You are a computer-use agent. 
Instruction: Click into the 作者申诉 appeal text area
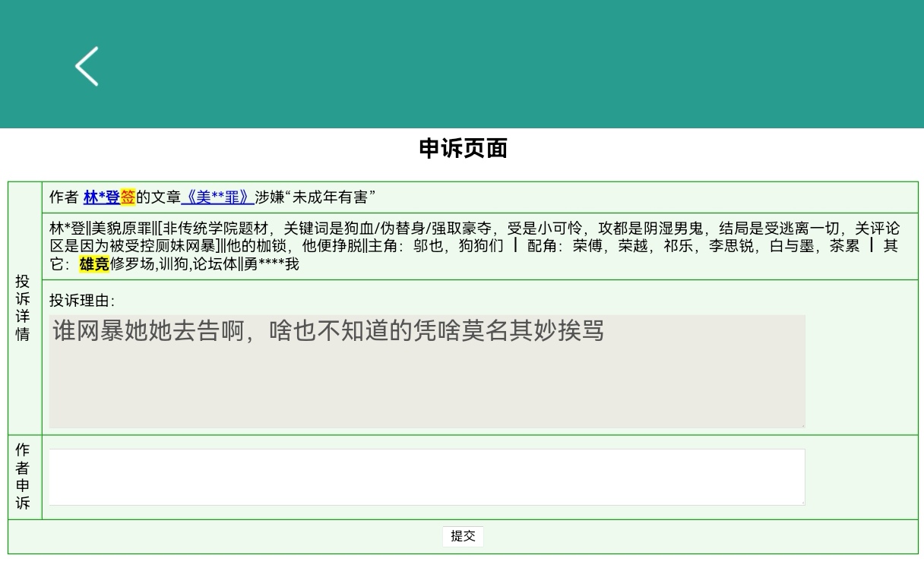(x=426, y=477)
